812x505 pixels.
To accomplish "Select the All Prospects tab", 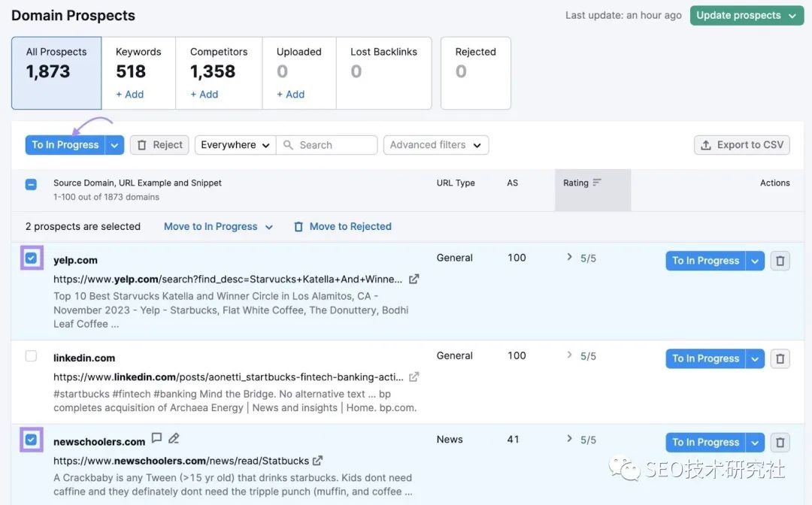I will (56, 73).
